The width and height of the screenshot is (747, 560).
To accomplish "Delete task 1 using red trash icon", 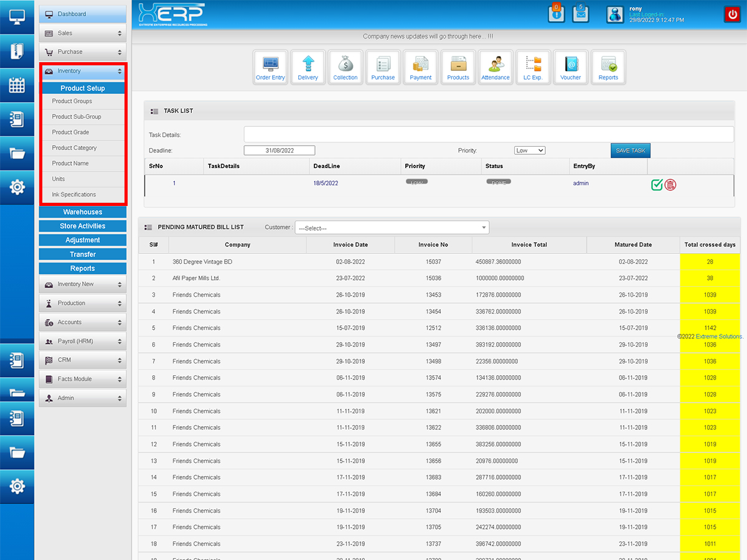I will 670,184.
